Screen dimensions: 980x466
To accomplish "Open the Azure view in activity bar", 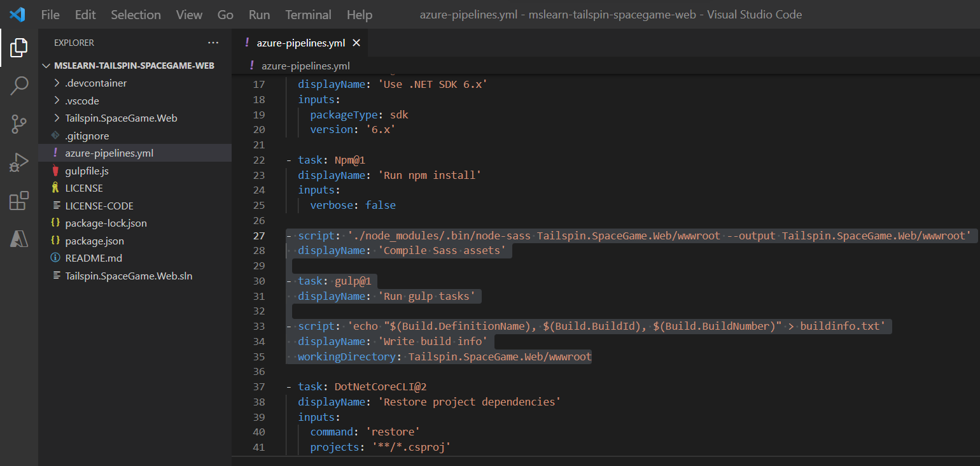I will point(19,239).
